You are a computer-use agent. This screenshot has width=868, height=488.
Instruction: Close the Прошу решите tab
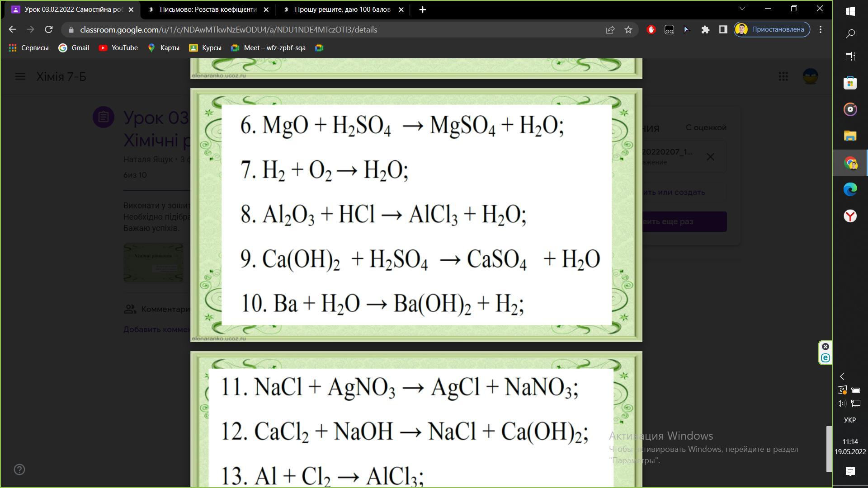click(x=401, y=9)
